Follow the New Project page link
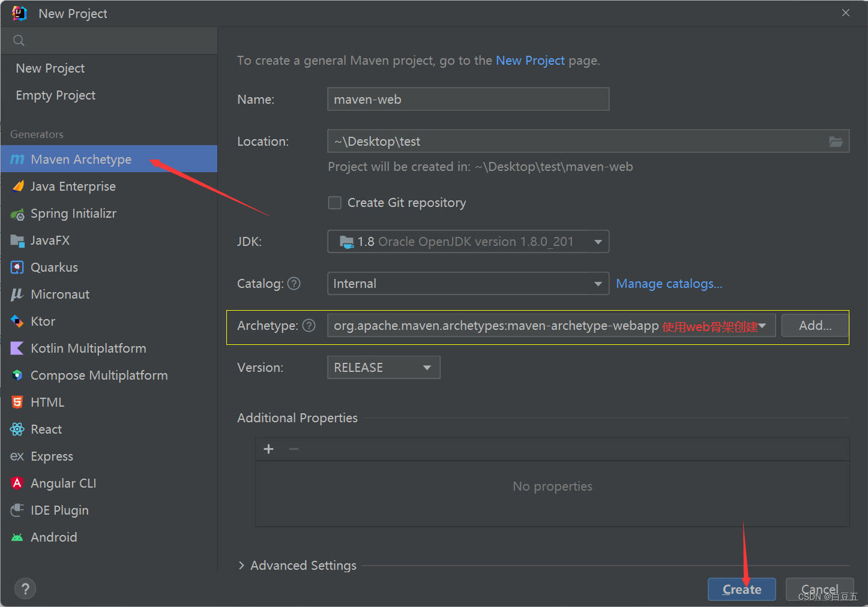Image resolution: width=868 pixels, height=607 pixels. [530, 61]
